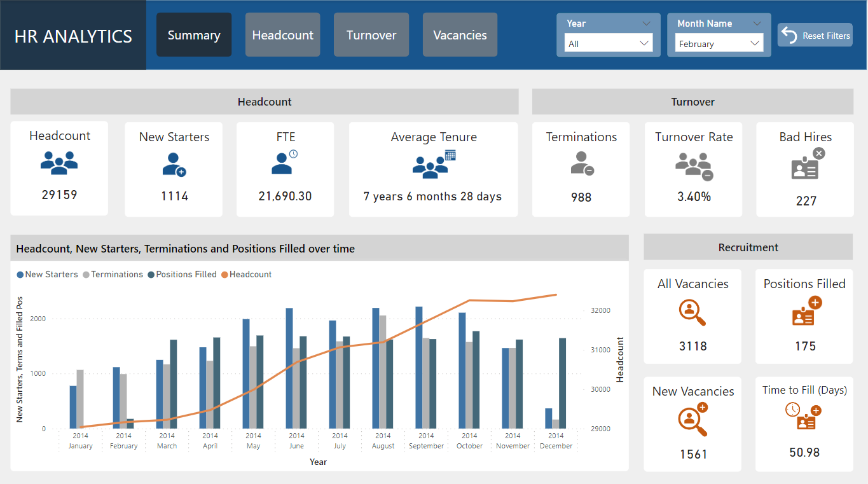Click the tenure value 7 years 6 months 28 days
Viewport: 868px width, 484px height.
point(432,197)
